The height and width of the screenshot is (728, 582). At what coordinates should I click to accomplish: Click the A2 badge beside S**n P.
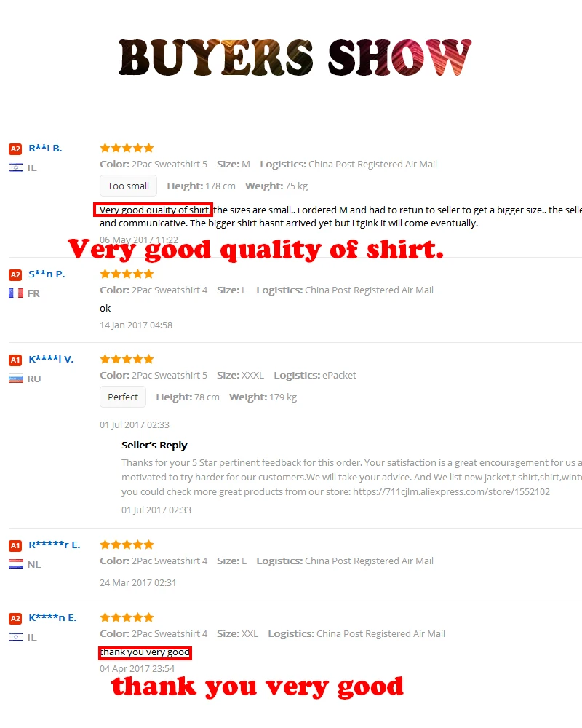coord(15,275)
